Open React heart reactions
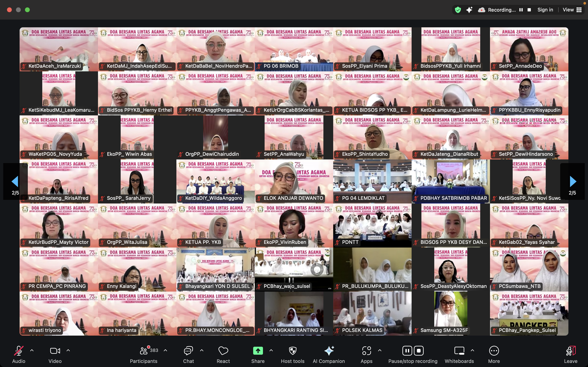 [x=223, y=351]
